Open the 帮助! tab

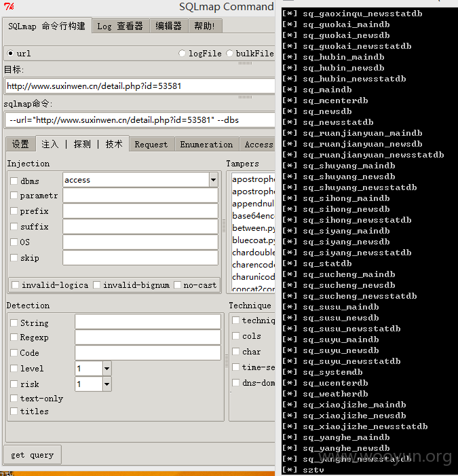click(205, 26)
